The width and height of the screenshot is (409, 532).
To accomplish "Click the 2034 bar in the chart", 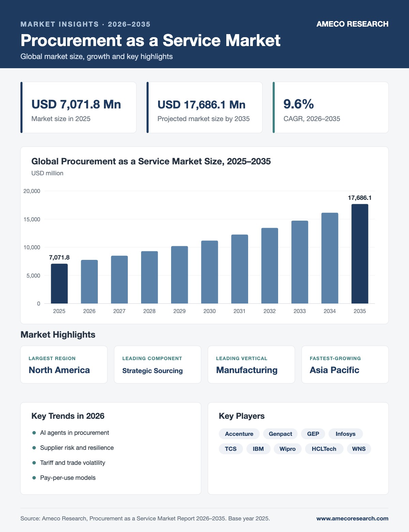I will point(330,258).
